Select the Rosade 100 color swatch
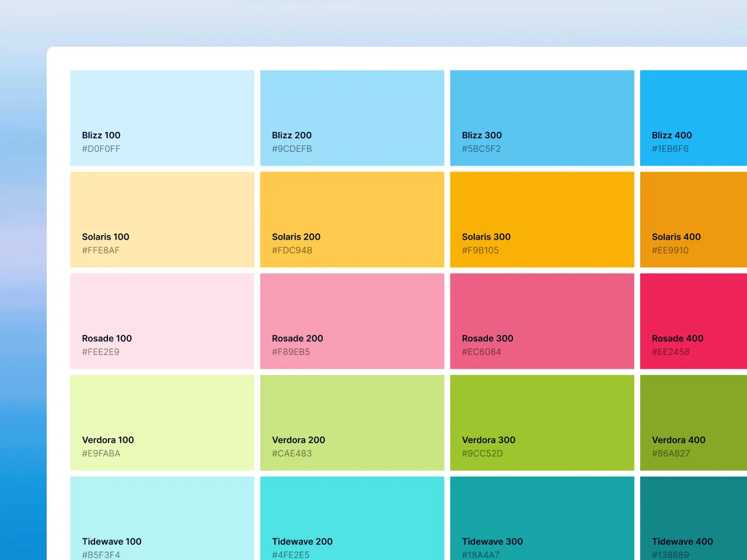Screen dimensions: 747x560 click(162, 321)
